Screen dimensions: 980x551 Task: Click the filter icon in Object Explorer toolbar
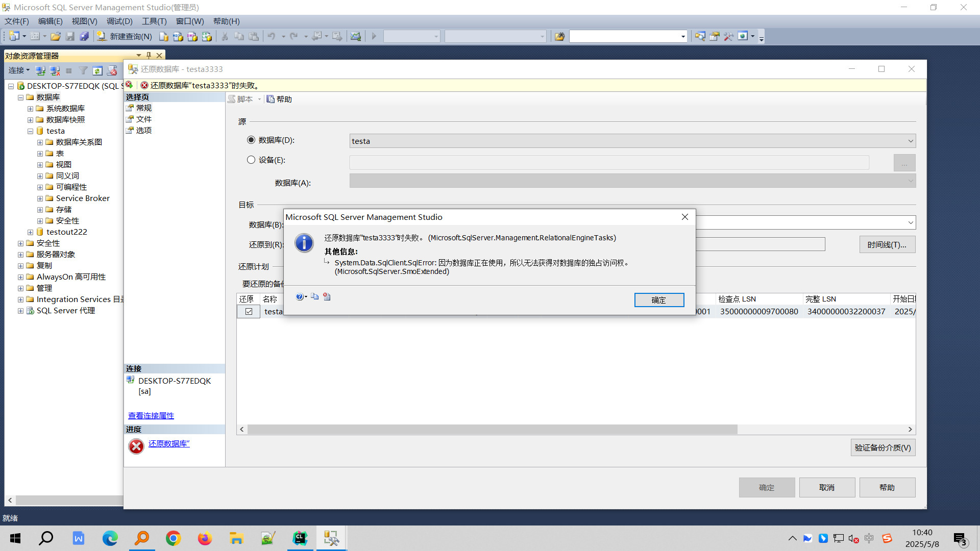tap(83, 70)
